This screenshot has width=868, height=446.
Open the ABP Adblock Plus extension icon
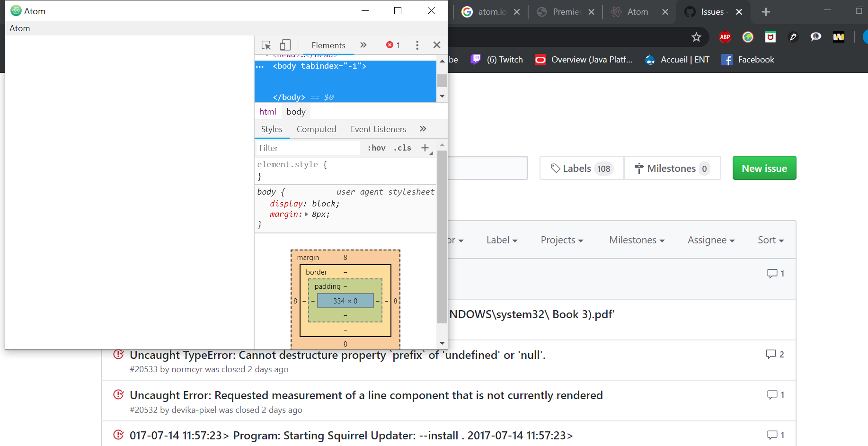pos(725,37)
